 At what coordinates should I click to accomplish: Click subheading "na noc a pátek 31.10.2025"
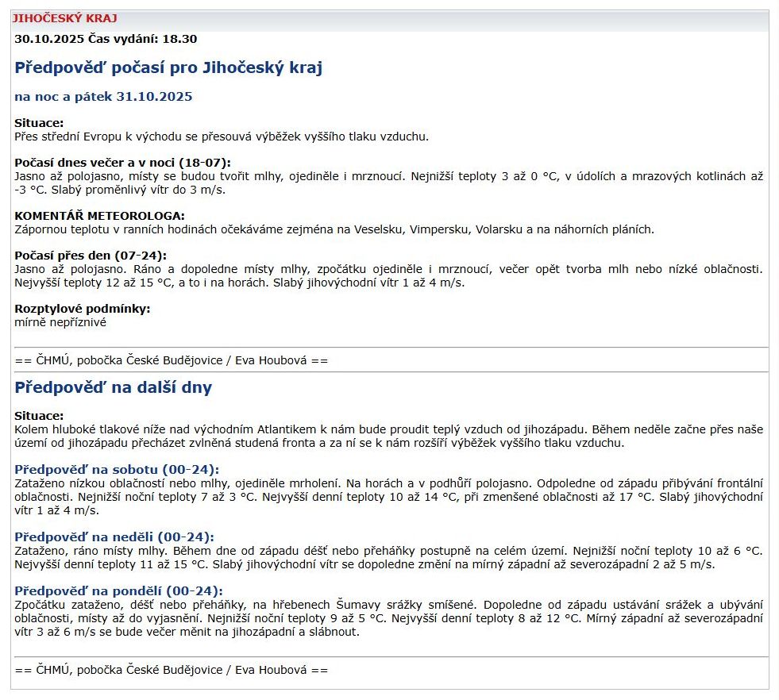click(103, 97)
